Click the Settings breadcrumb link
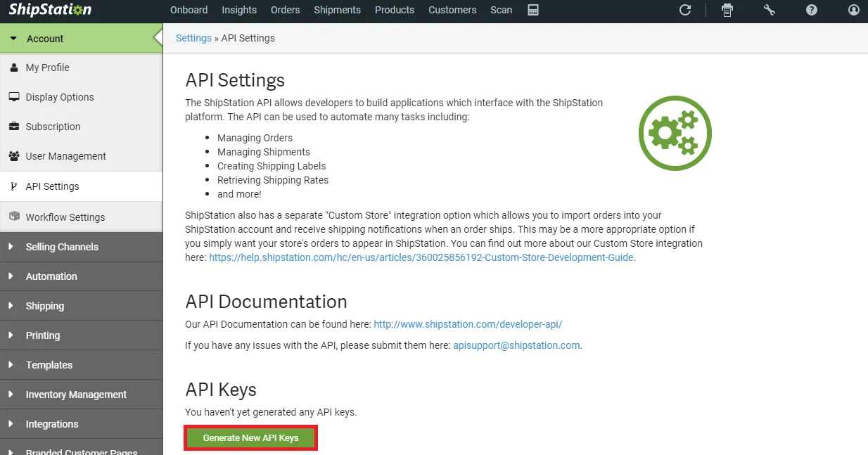Screen dimensions: 868x455 [x=193, y=38]
